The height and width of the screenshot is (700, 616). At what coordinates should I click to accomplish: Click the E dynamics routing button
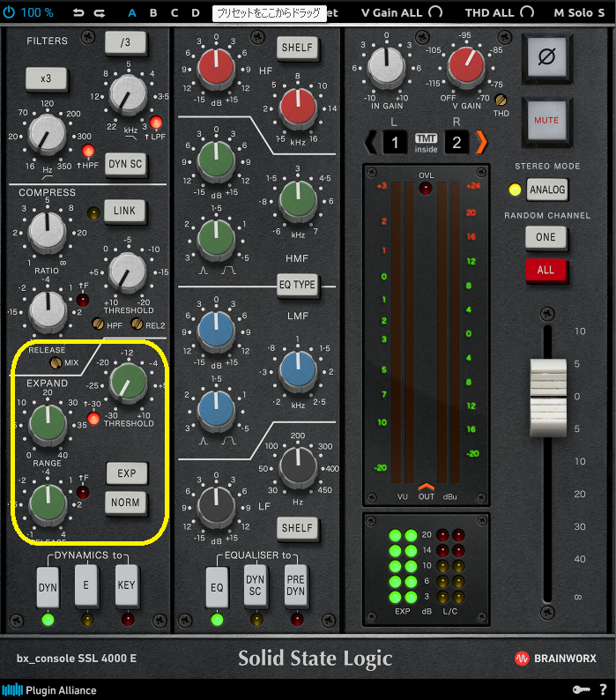click(86, 585)
